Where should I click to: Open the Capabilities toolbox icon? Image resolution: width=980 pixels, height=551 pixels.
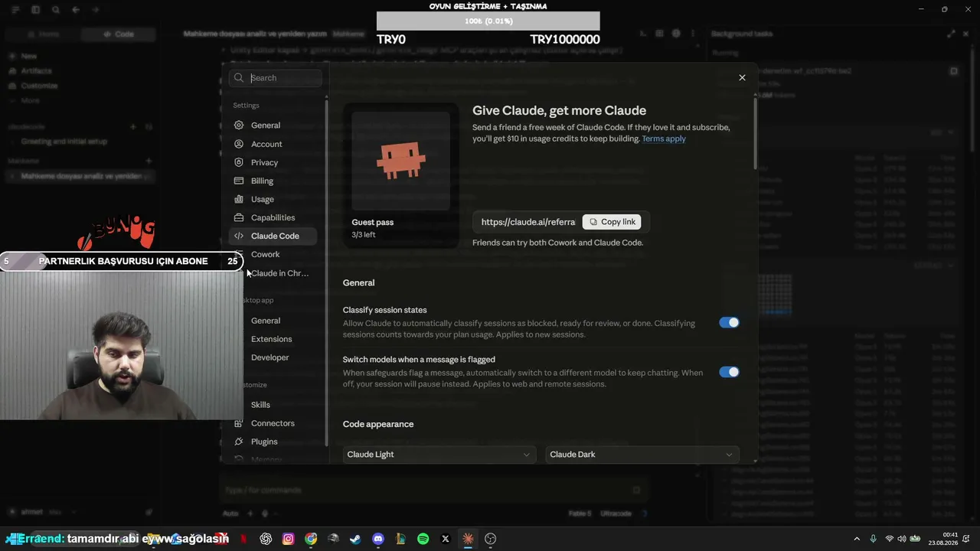point(239,217)
